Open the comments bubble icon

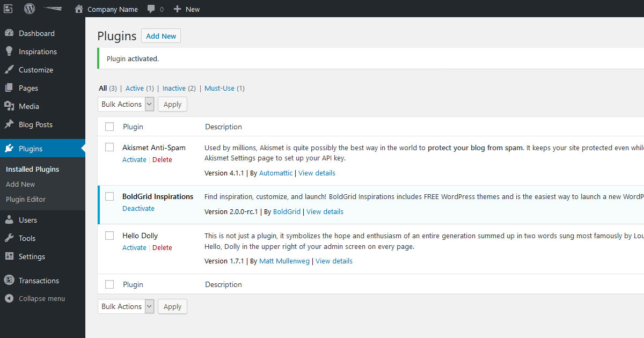[151, 9]
